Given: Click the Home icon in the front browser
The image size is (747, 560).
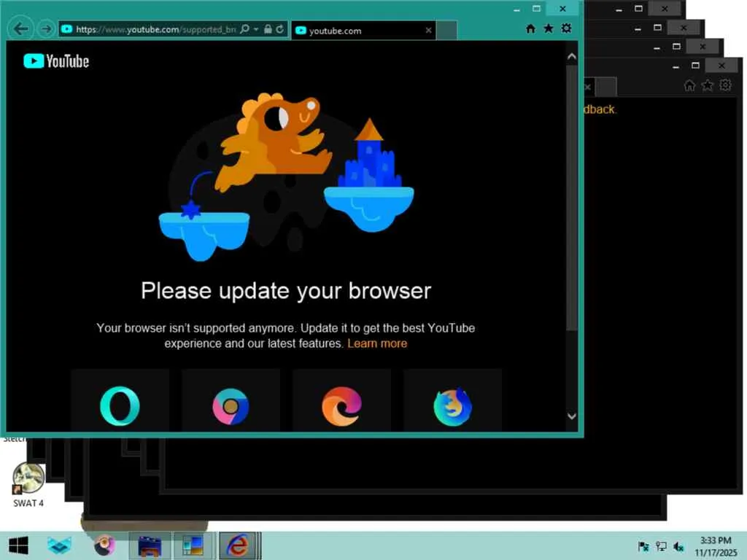Looking at the screenshot, I should pos(531,29).
